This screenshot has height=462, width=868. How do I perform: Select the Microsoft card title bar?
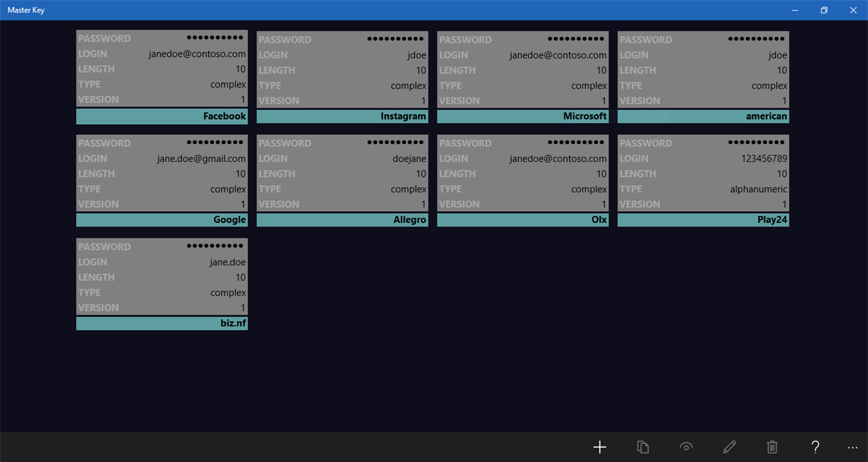tap(523, 116)
